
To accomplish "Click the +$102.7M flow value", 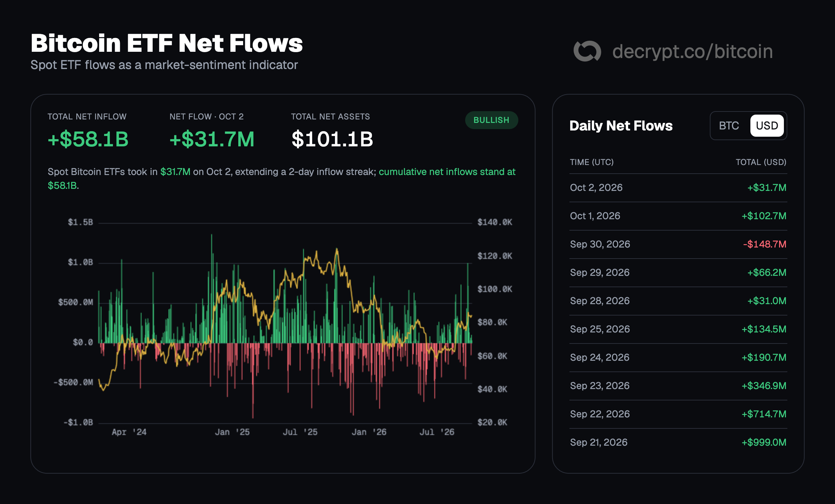I will pos(764,216).
